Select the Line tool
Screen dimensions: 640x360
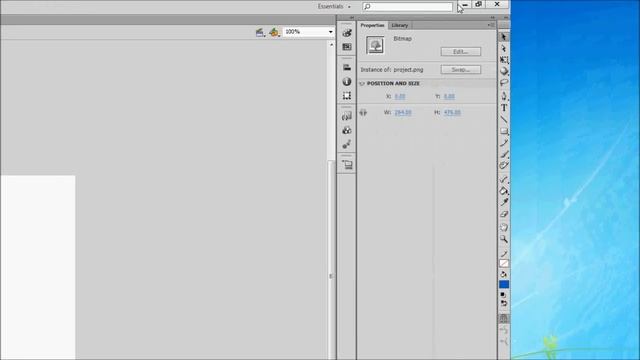(x=504, y=120)
